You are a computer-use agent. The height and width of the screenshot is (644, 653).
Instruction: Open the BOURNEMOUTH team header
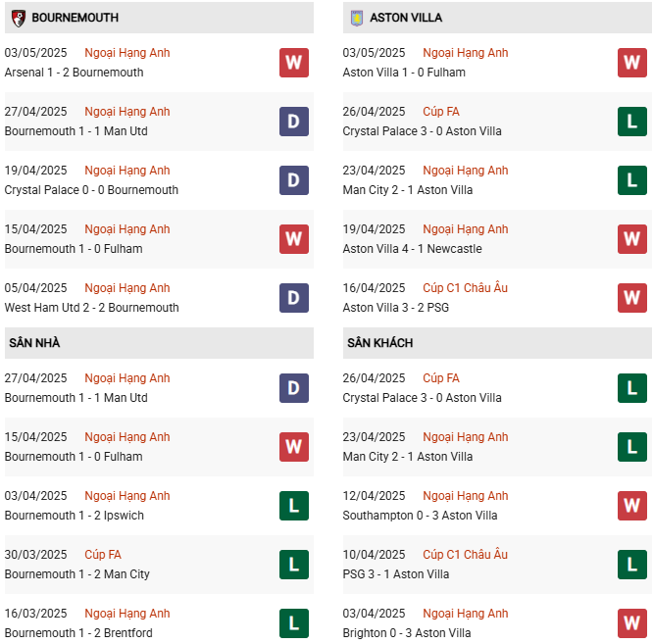[x=75, y=18]
